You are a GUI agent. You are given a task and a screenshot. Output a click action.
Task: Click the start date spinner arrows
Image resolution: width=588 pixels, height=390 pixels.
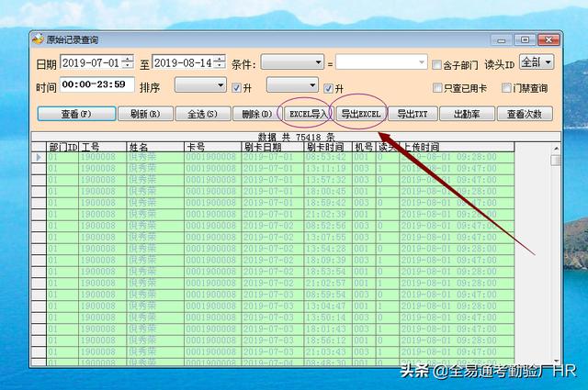[x=128, y=62]
